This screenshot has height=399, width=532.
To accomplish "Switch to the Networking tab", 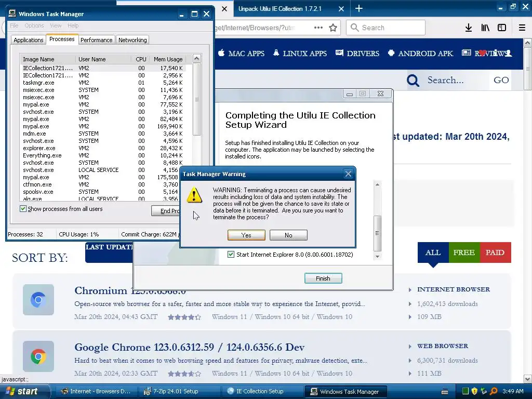I will click(132, 40).
